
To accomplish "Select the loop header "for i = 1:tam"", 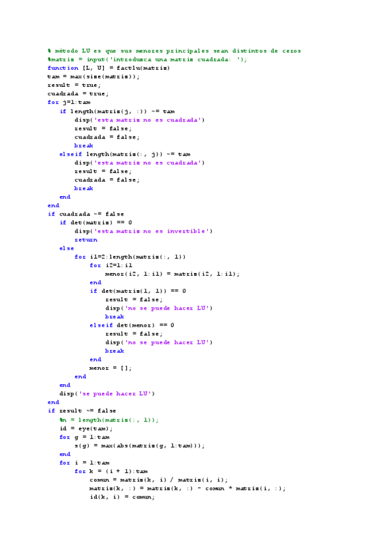I will click(x=84, y=463).
